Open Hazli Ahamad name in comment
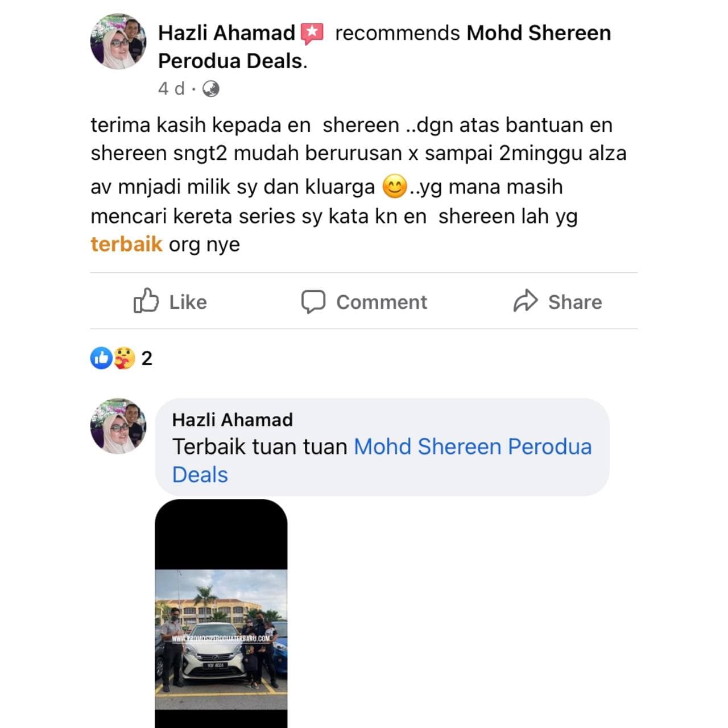This screenshot has width=728, height=728. coord(233,420)
